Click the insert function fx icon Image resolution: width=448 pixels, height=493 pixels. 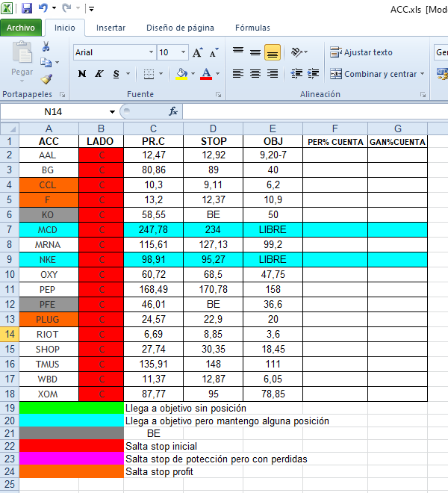[173, 111]
